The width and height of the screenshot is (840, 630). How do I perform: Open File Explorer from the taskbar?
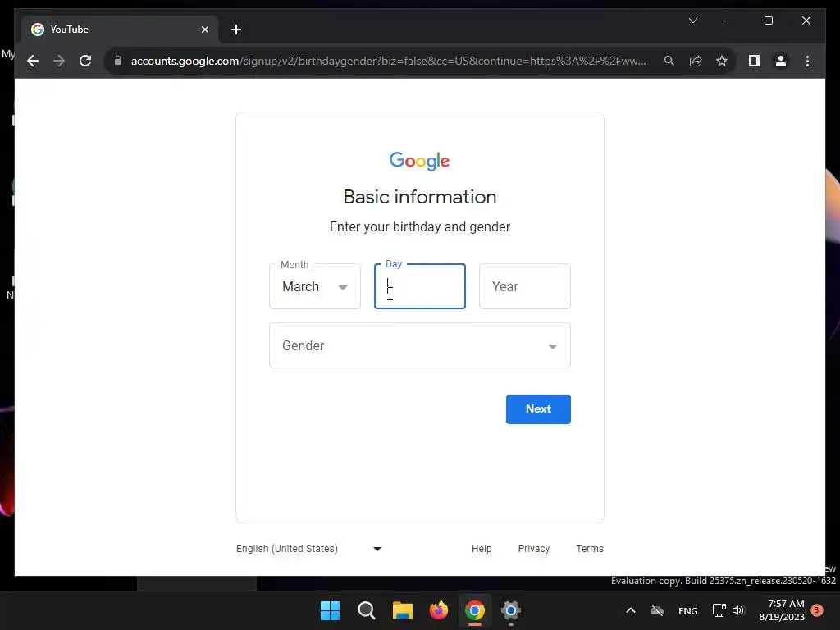[x=402, y=610]
